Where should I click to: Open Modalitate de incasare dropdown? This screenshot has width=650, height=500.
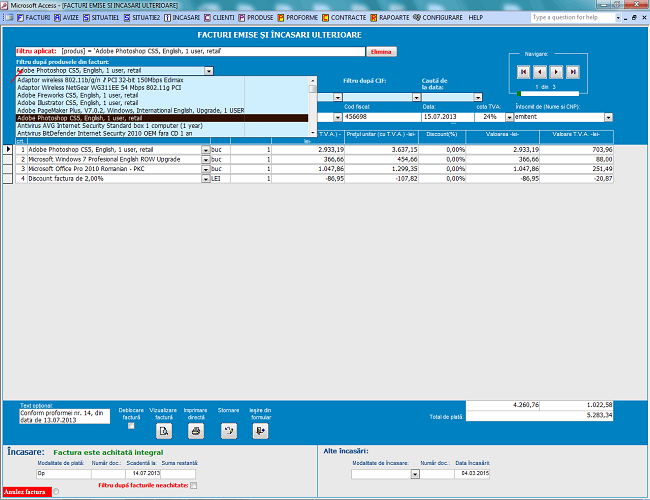(415, 474)
